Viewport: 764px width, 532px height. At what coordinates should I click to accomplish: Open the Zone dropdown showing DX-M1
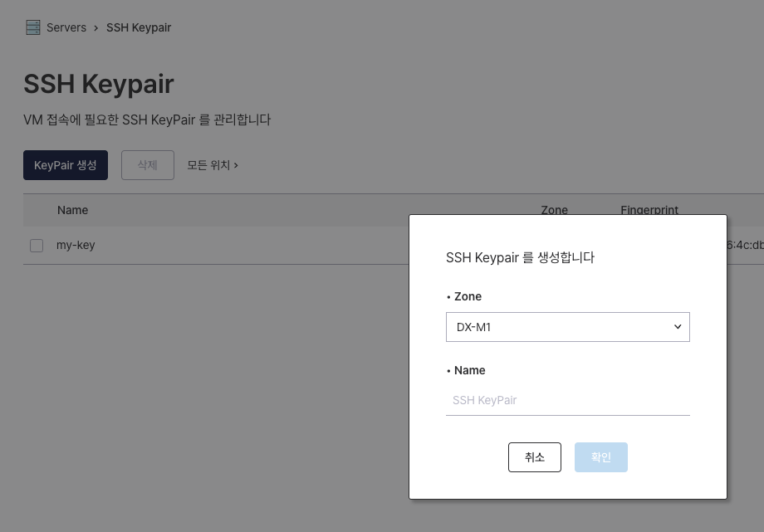click(568, 326)
